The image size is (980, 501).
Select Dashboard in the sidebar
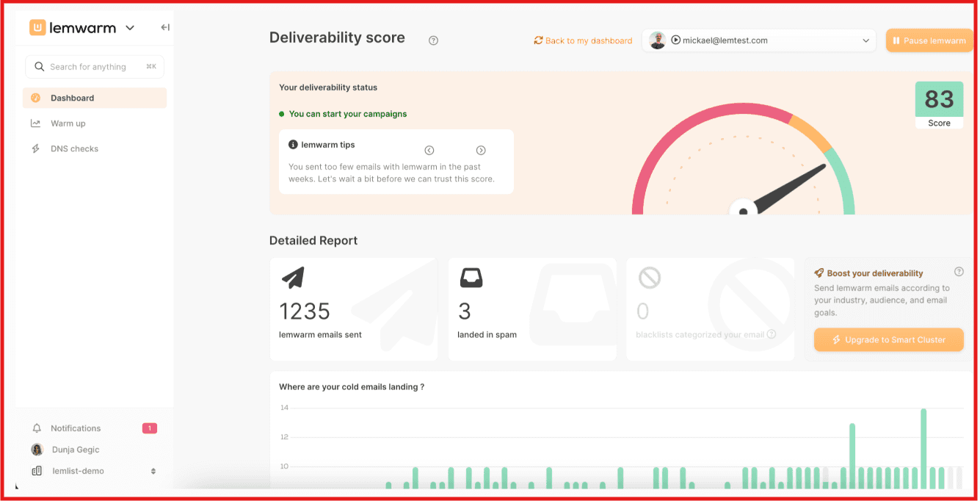tap(73, 97)
